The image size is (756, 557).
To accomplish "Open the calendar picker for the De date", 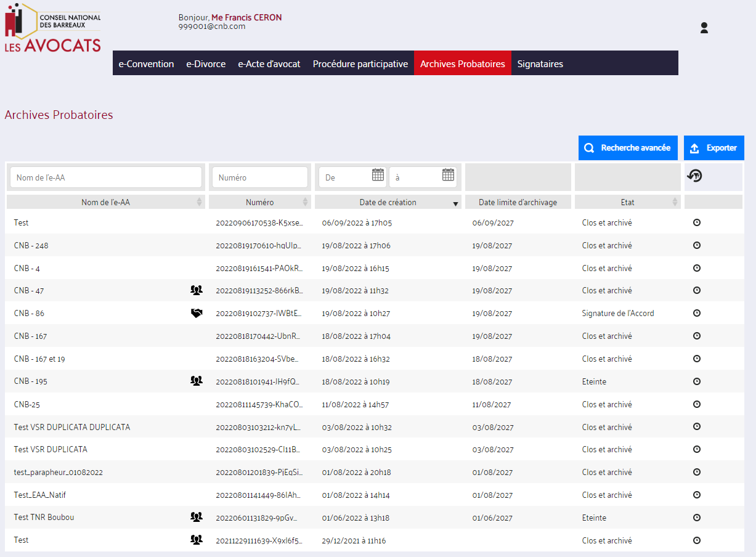I will [x=378, y=175].
